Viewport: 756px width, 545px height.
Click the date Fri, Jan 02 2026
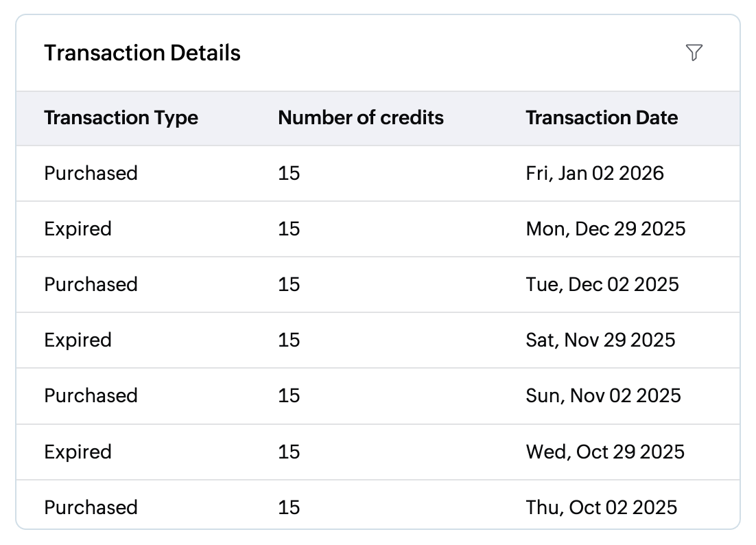pyautogui.click(x=595, y=173)
